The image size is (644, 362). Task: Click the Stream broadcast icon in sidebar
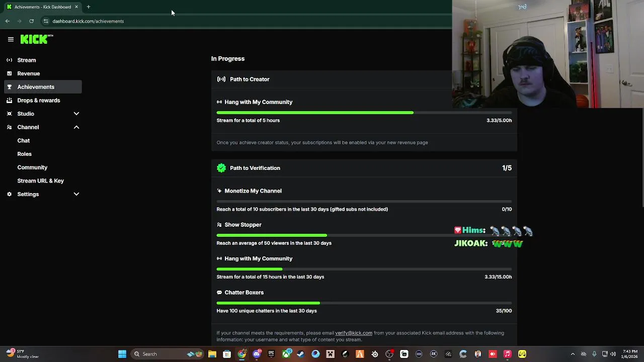click(x=9, y=60)
